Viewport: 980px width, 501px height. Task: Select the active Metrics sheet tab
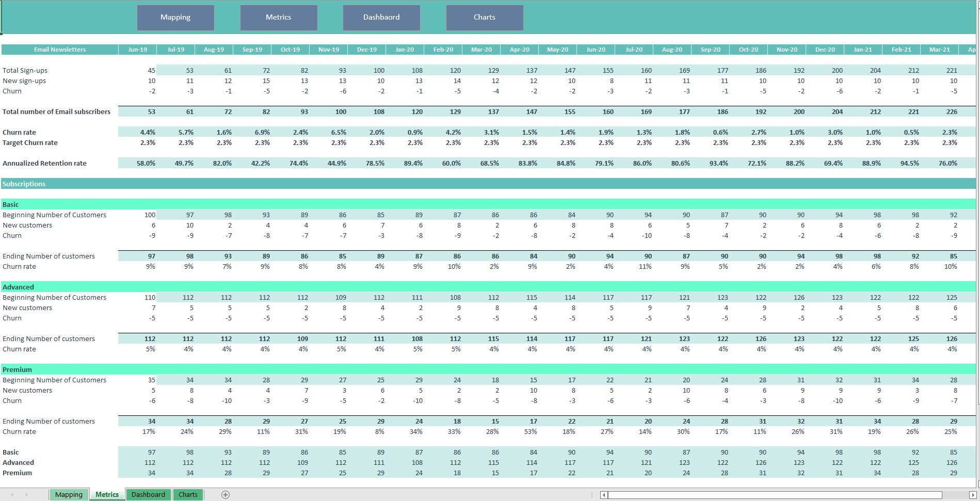click(106, 494)
